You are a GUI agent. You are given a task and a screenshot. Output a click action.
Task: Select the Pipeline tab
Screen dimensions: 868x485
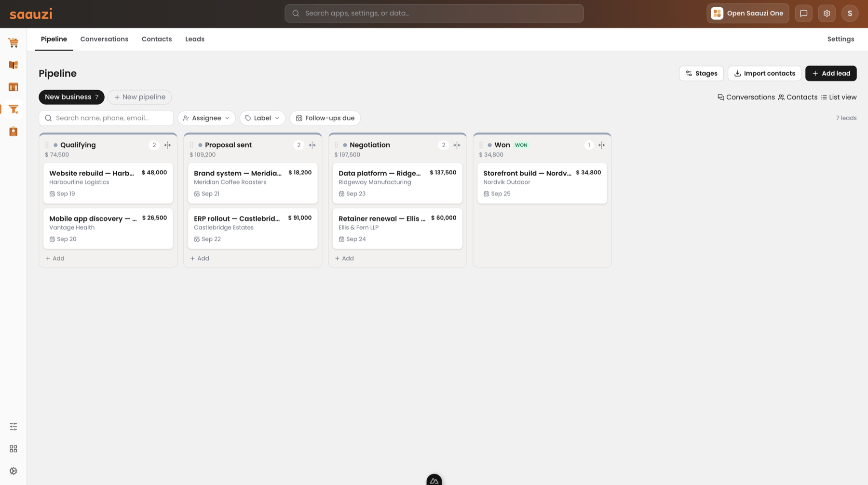point(54,39)
